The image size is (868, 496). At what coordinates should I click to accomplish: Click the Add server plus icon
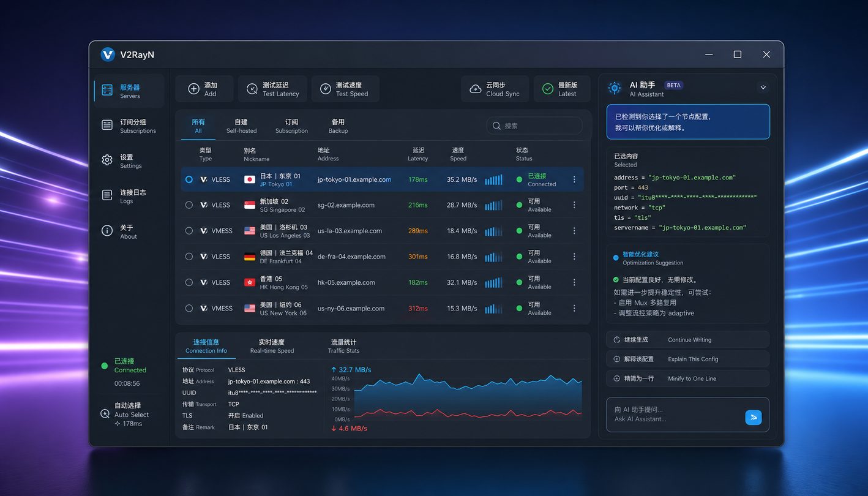coord(193,89)
